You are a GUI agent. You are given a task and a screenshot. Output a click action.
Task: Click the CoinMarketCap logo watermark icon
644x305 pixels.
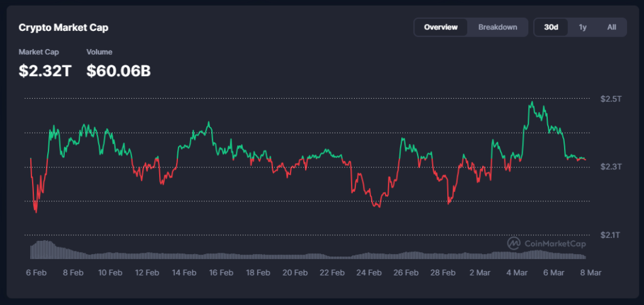tap(514, 243)
